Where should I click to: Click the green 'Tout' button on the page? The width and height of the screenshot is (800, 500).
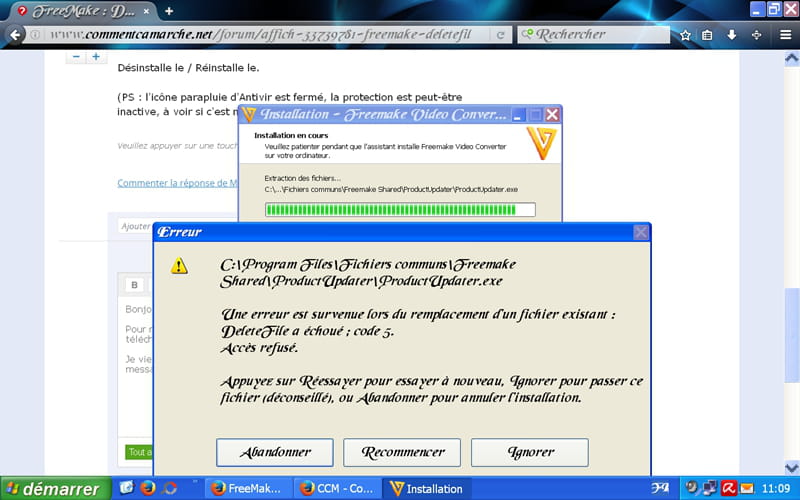click(x=139, y=452)
